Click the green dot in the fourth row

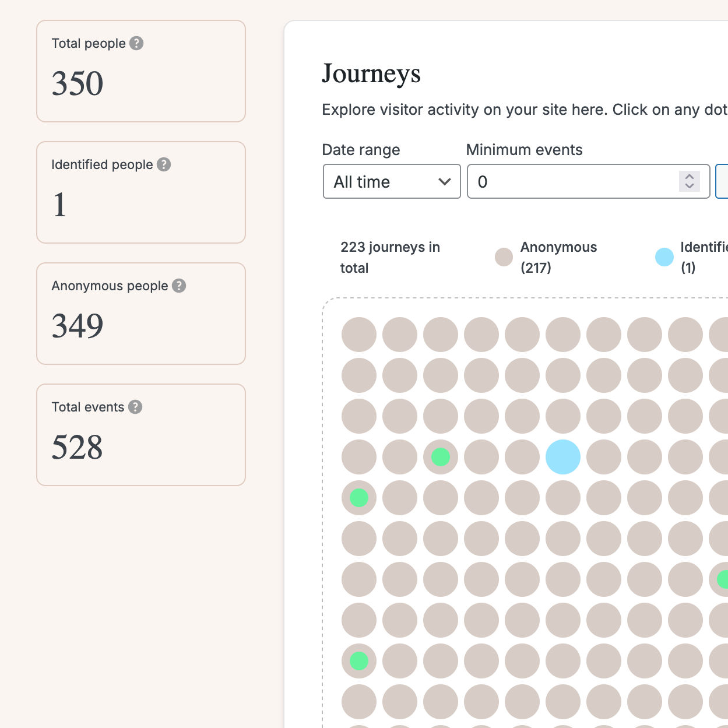(x=440, y=457)
